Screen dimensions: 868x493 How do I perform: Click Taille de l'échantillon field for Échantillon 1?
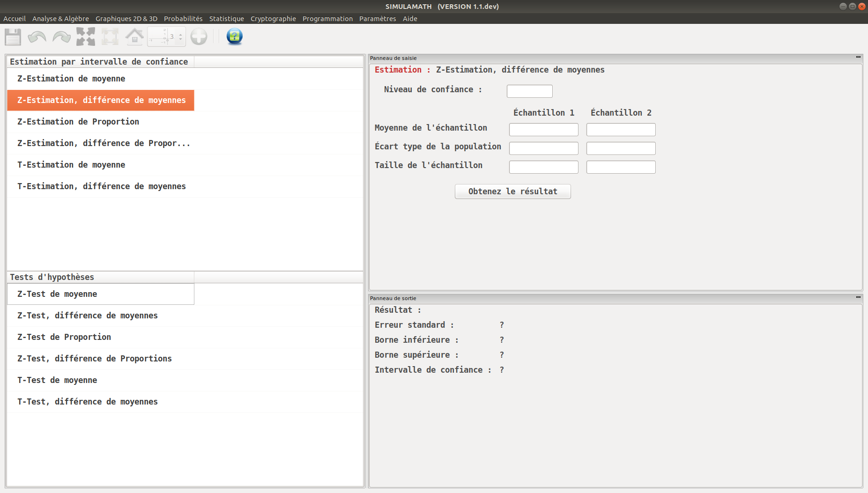pyautogui.click(x=543, y=167)
